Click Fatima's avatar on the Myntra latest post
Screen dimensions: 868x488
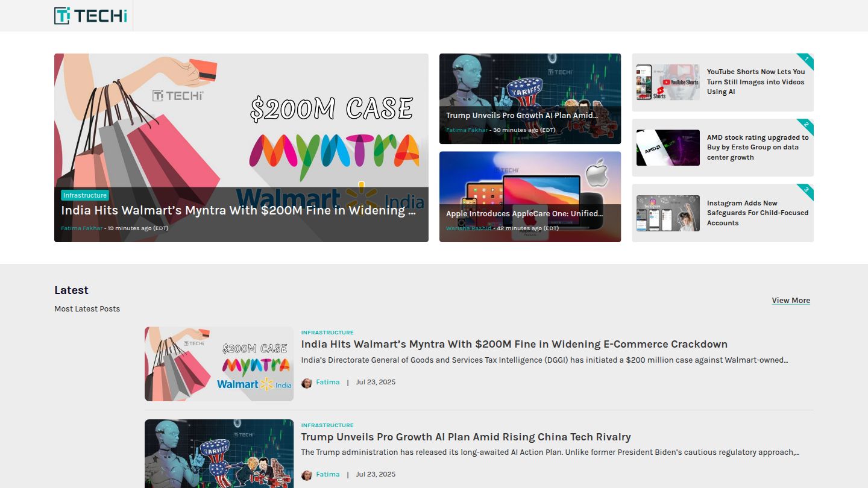307,383
